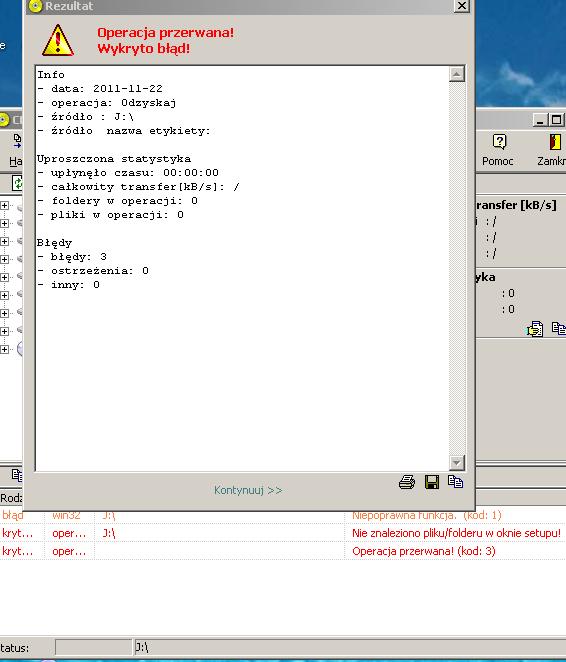566x662 pixels.
Task: Click the print report icon in Rezultat dialog
Action: coord(407,482)
